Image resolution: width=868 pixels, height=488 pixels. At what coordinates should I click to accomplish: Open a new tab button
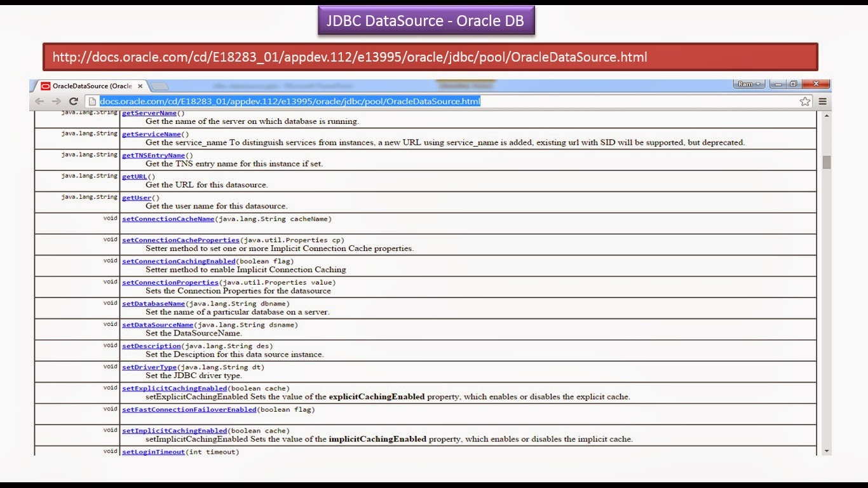(159, 86)
